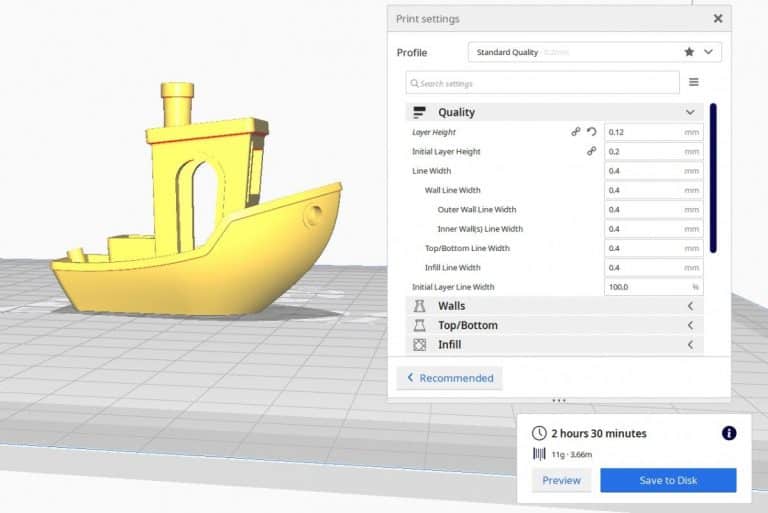768x513 pixels.
Task: Expand the Walls section
Action: (x=554, y=306)
